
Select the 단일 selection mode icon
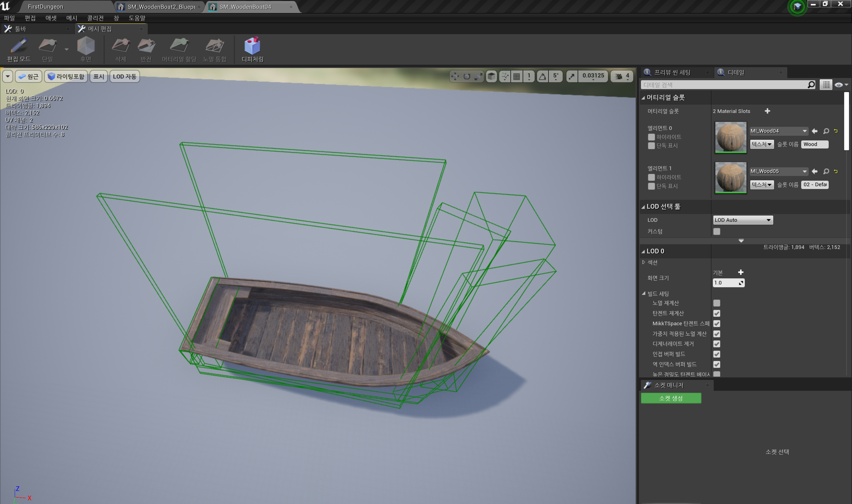point(47,50)
